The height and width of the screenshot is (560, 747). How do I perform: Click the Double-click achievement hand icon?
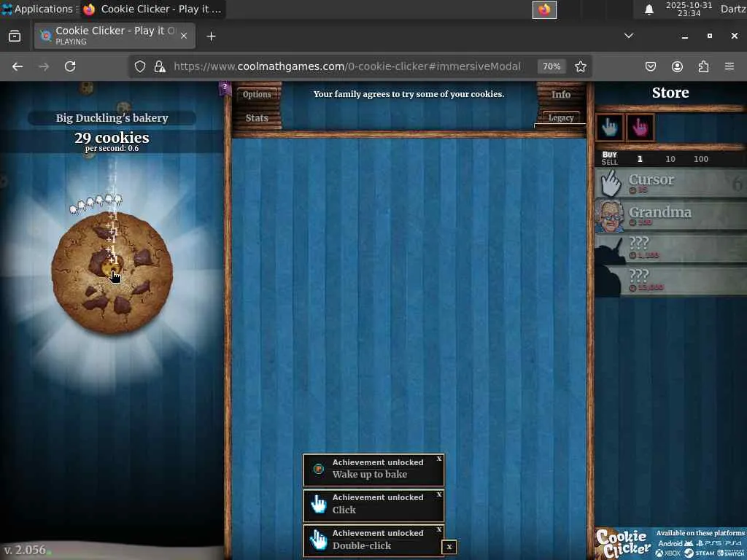click(x=319, y=540)
